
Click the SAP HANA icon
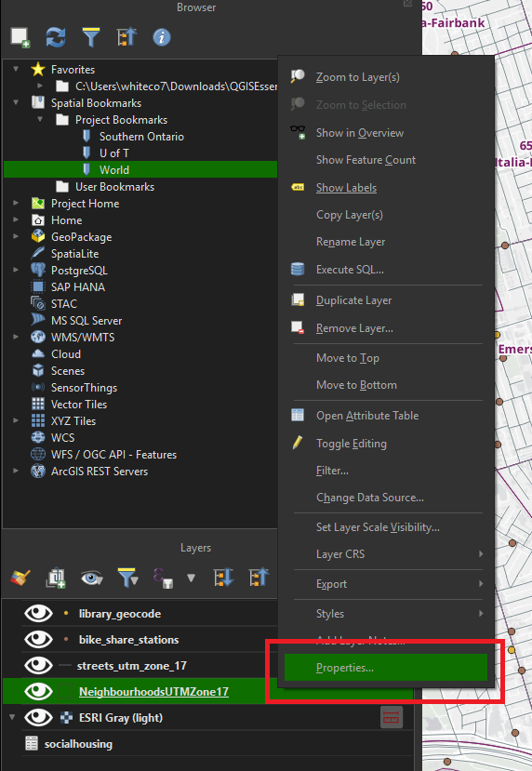pos(38,286)
